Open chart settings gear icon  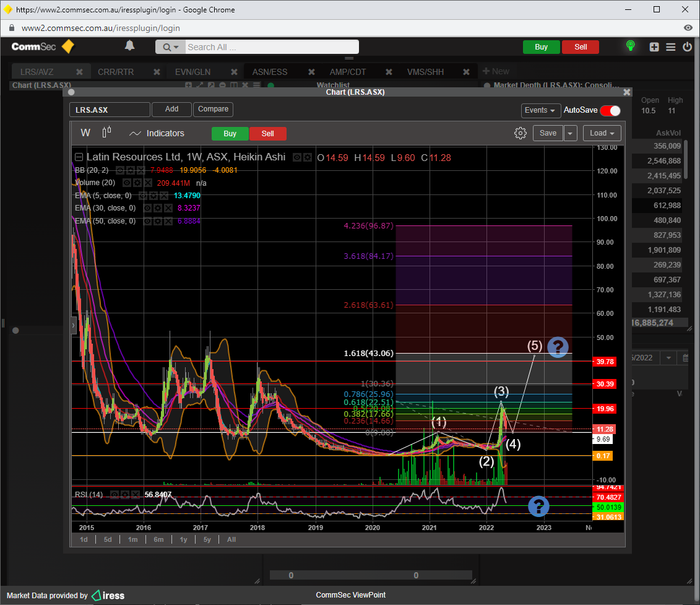[x=520, y=133]
